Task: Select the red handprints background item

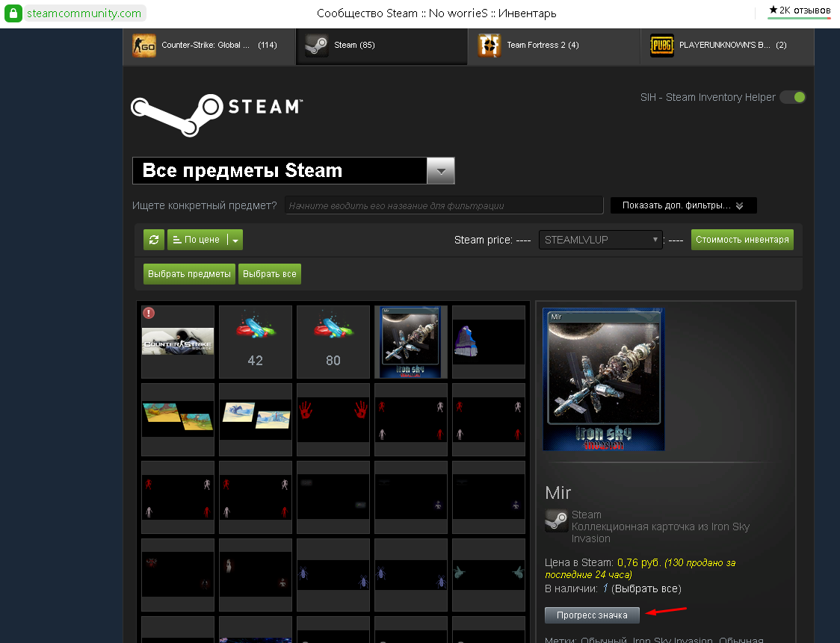Action: tap(333, 419)
